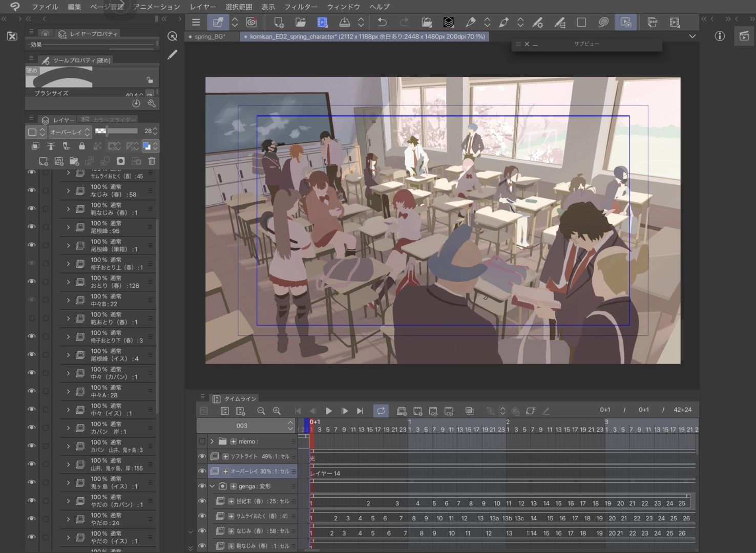
Task: Expand the document tabs list chevron
Action: pyautogui.click(x=692, y=36)
